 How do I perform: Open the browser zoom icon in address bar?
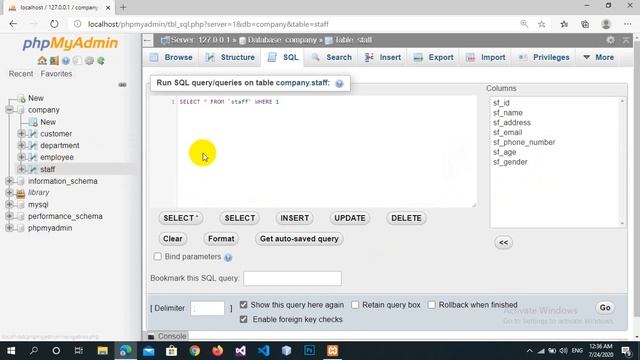pyautogui.click(x=524, y=24)
